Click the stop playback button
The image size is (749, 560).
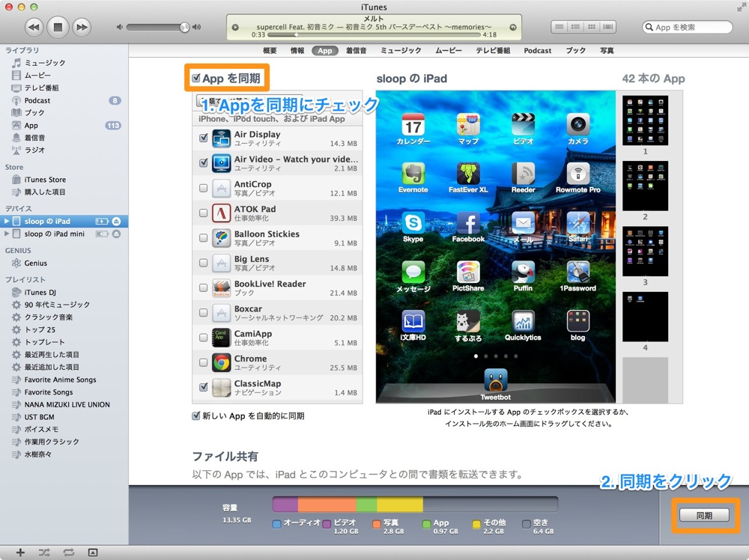(58, 27)
